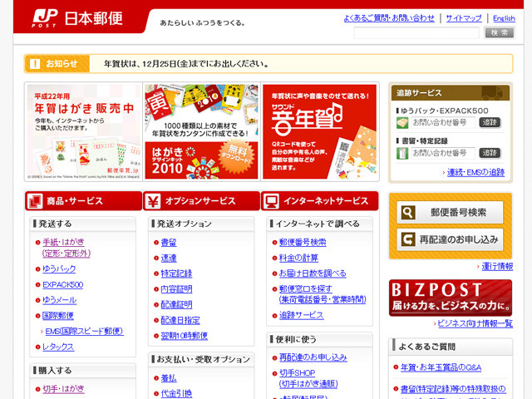This screenshot has width=532, height=399.
Task: Open the 年賀・お年玉賞品のQ&A link
Action: (441, 367)
